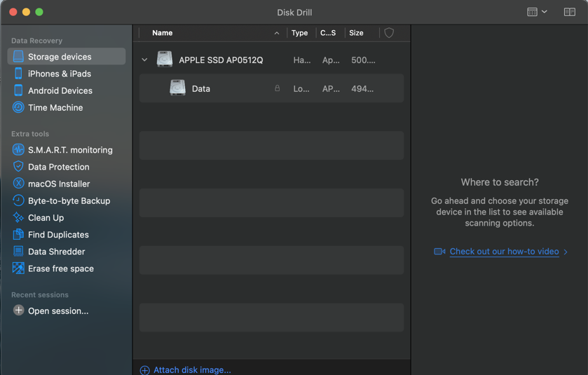Select the APPLE SSD AP0512Q name text
This screenshot has width=588, height=375.
221,60
